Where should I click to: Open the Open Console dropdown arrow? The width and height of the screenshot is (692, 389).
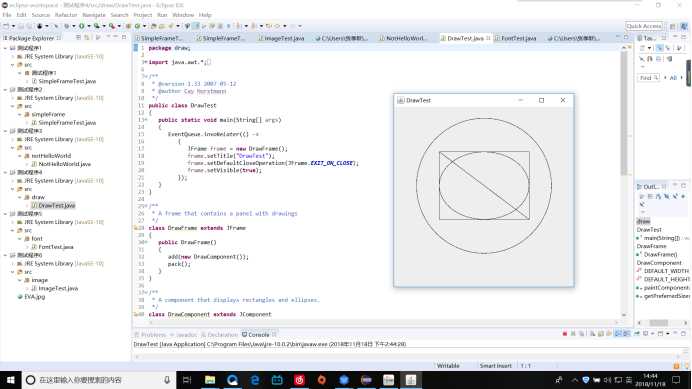[668, 334]
